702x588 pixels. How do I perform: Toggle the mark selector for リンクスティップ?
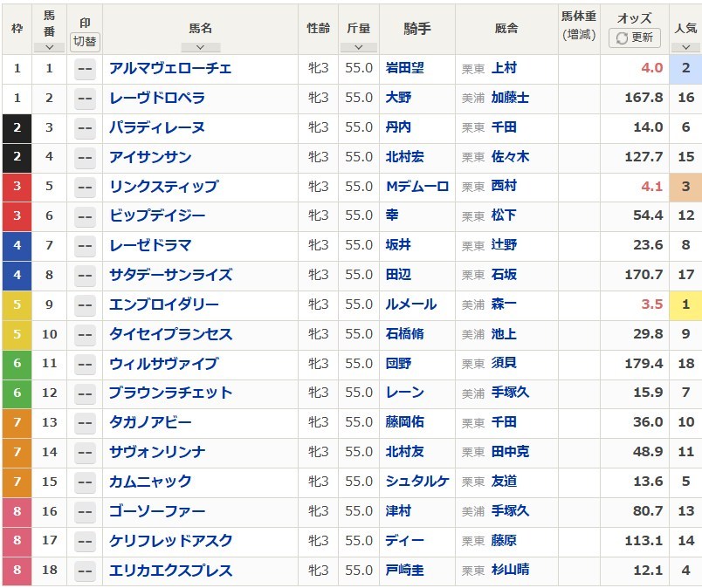(x=85, y=187)
